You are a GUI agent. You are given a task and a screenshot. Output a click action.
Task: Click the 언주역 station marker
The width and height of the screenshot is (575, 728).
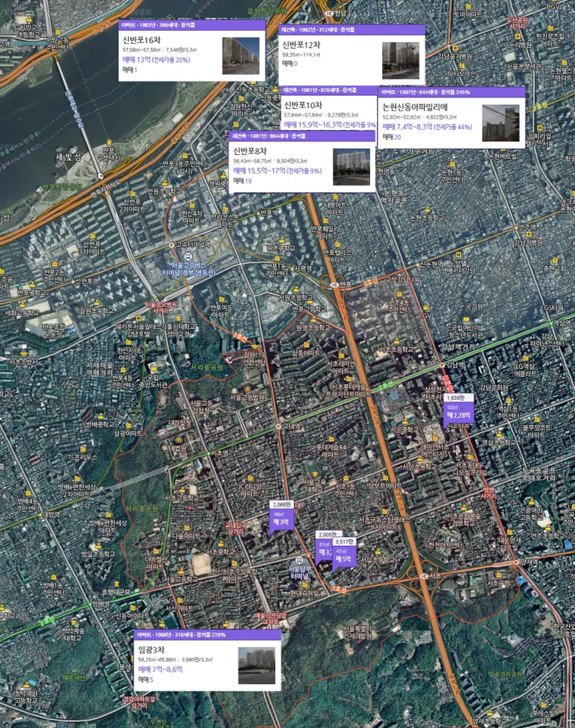click(x=517, y=228)
